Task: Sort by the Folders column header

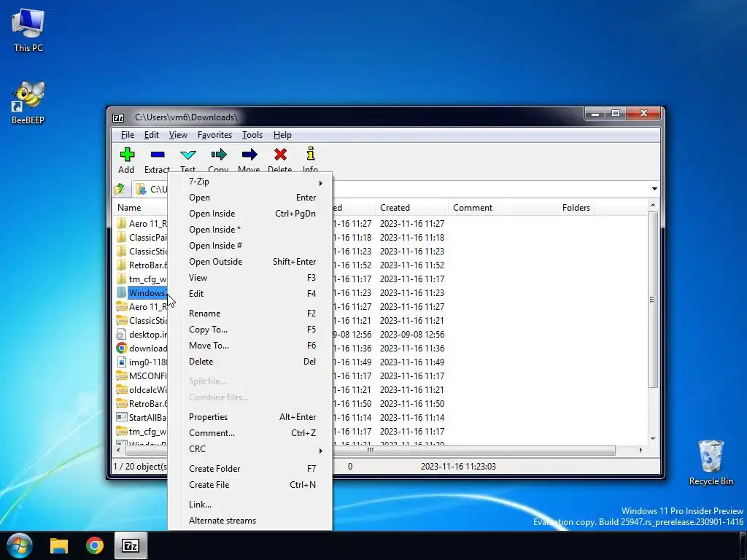Action: pos(557,208)
